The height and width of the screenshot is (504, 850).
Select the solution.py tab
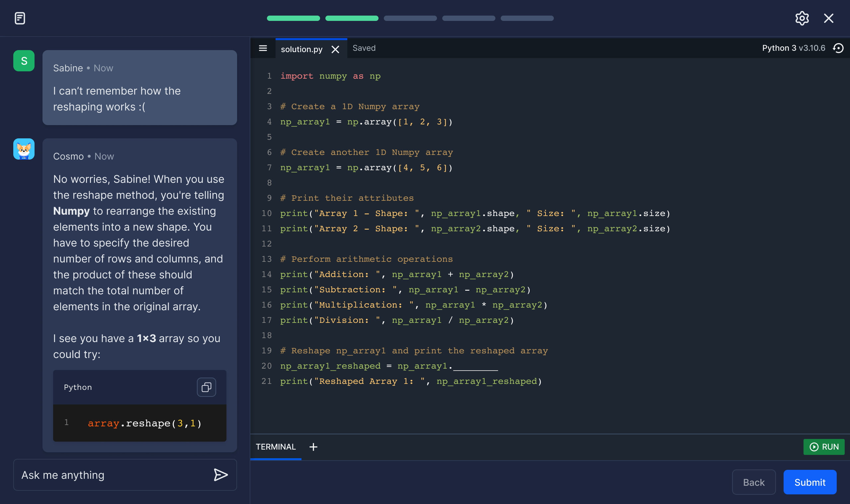pyautogui.click(x=301, y=49)
